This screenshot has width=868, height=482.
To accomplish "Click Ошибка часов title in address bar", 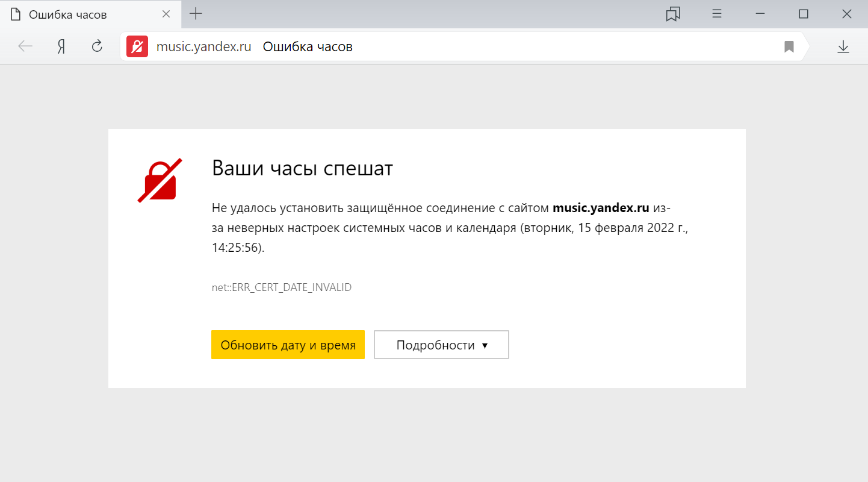I will click(x=308, y=46).
